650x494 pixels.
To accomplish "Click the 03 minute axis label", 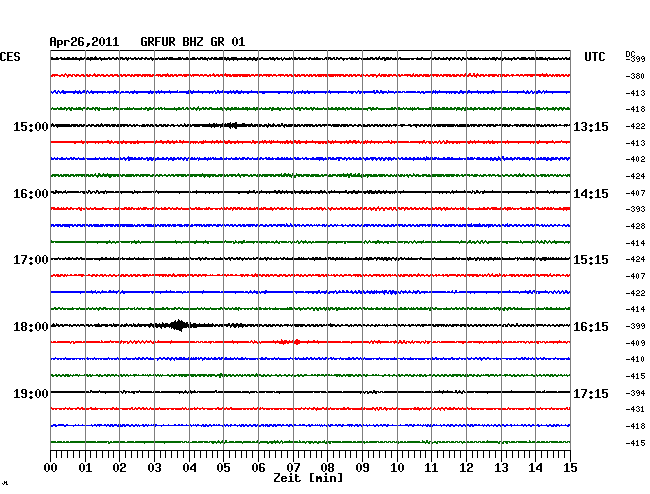I will click(154, 468).
